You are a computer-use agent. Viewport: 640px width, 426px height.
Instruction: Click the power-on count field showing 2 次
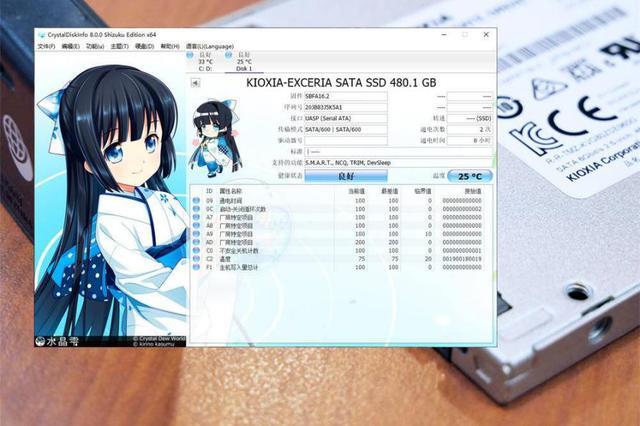click(470, 129)
